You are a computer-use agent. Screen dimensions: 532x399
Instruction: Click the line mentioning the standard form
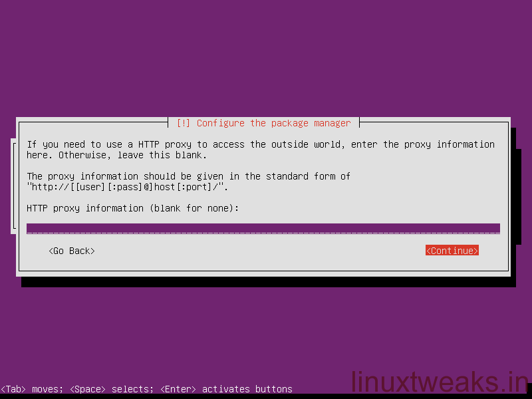pyautogui.click(x=188, y=176)
